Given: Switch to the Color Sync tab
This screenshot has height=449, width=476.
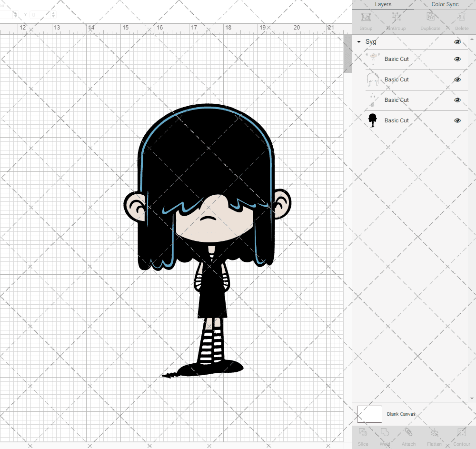Looking at the screenshot, I should pos(445,5).
